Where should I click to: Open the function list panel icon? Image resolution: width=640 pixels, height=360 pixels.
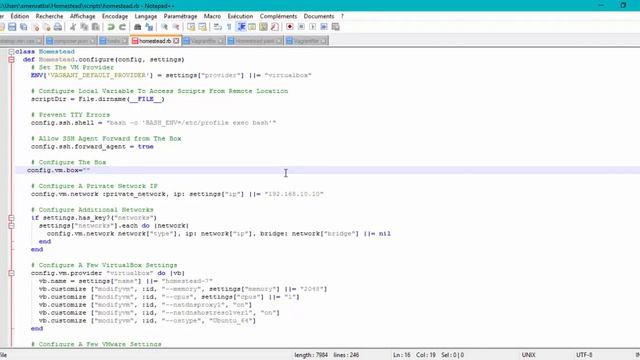coord(275,27)
